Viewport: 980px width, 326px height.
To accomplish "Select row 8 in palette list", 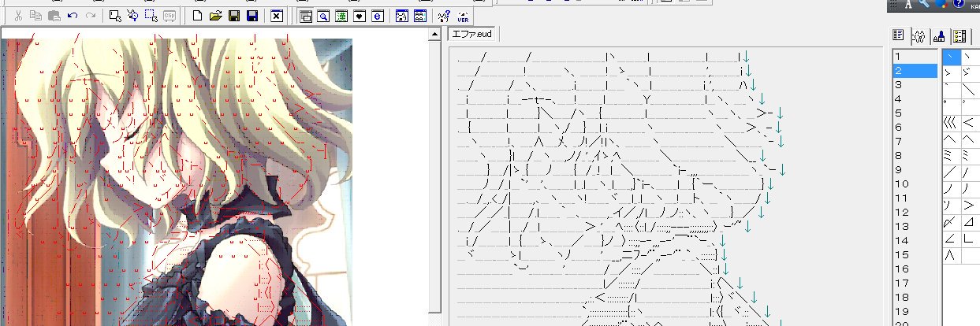I will pyautogui.click(x=915, y=155).
